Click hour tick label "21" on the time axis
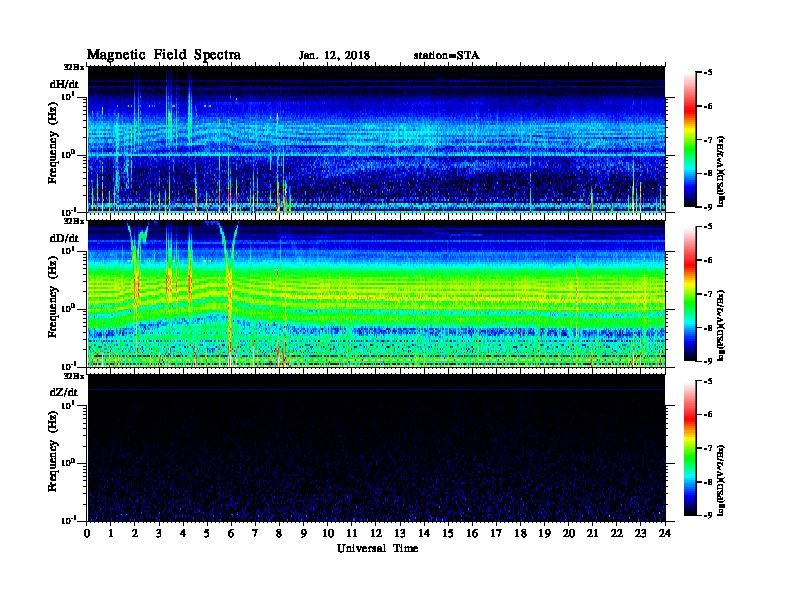This screenshot has width=792, height=612. pyautogui.click(x=593, y=533)
